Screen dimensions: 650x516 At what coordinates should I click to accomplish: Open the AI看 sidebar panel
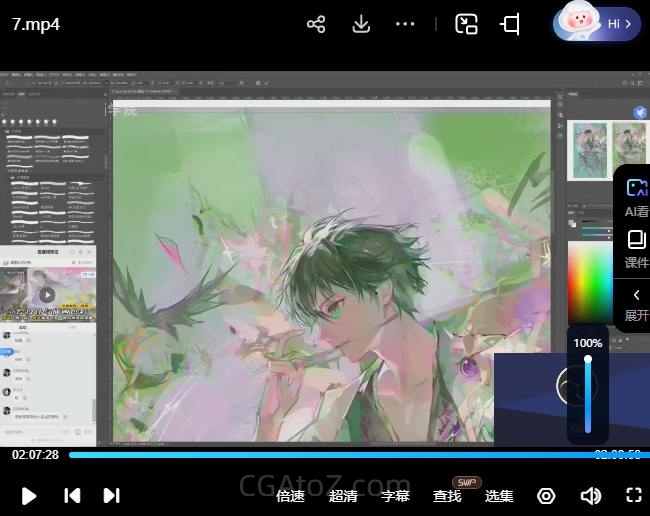(x=636, y=197)
